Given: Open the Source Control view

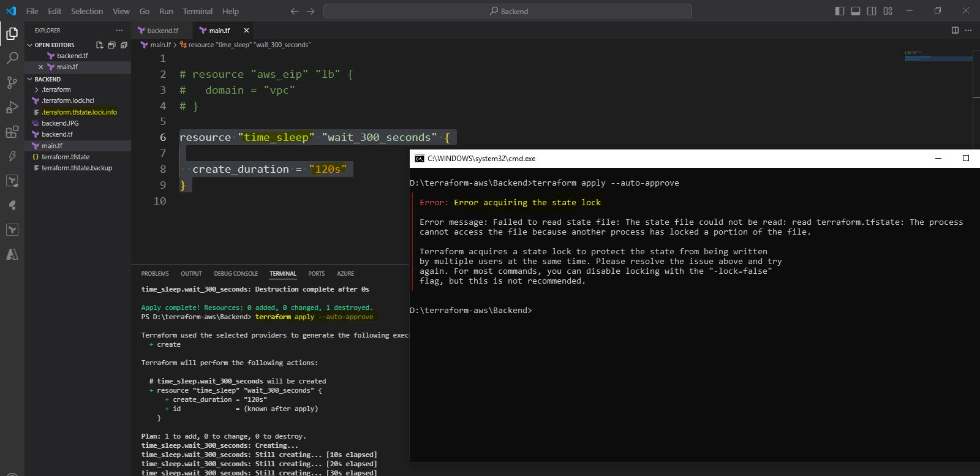Looking at the screenshot, I should click(x=12, y=83).
